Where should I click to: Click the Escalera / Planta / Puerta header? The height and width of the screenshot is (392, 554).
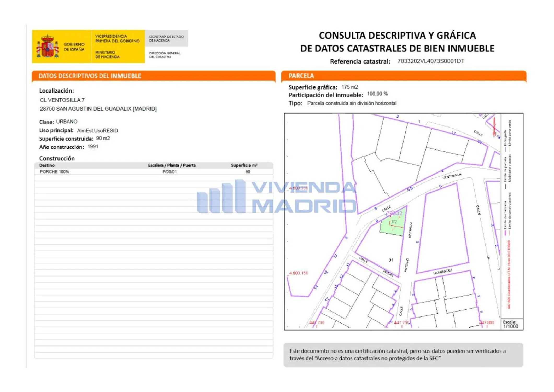click(172, 165)
